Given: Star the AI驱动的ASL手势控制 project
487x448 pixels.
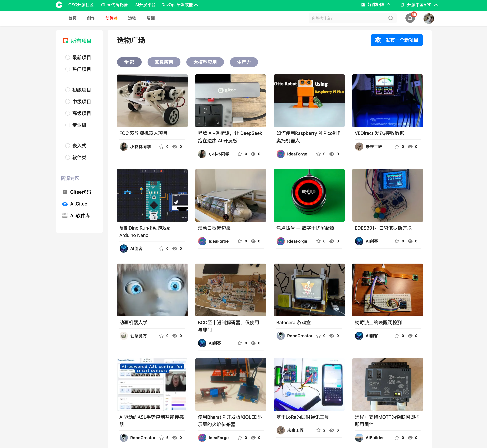Looking at the screenshot, I should coord(161,438).
